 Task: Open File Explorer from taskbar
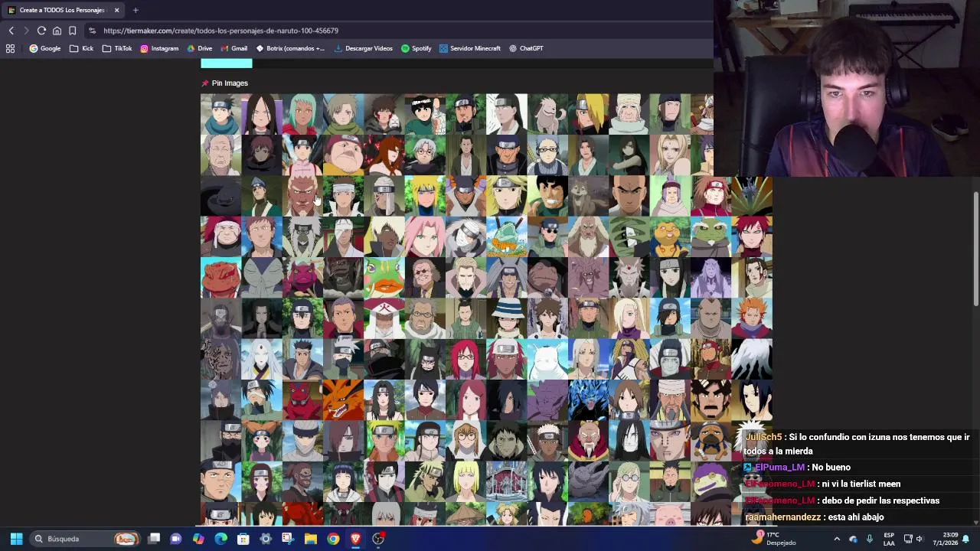pyautogui.click(x=311, y=539)
